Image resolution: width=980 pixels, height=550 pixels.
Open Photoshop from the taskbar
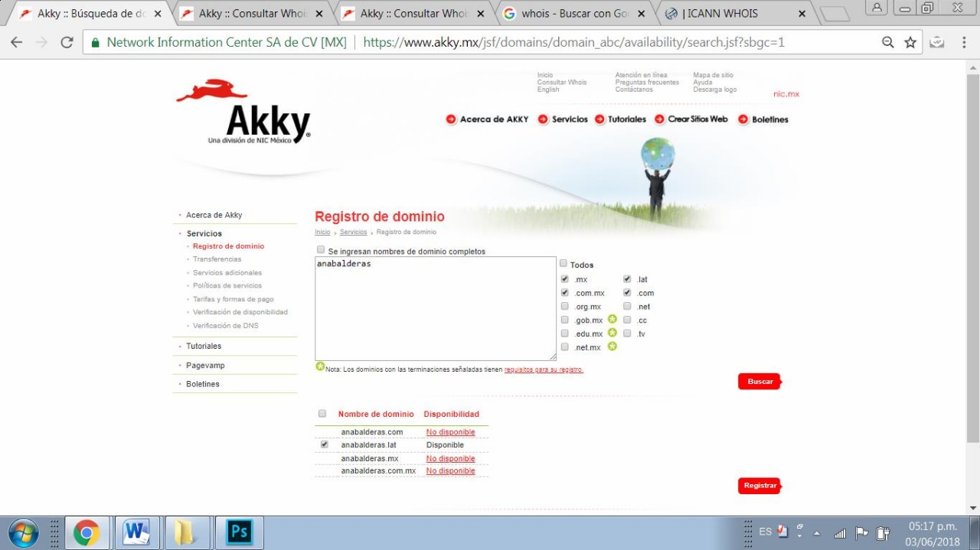coord(240,532)
